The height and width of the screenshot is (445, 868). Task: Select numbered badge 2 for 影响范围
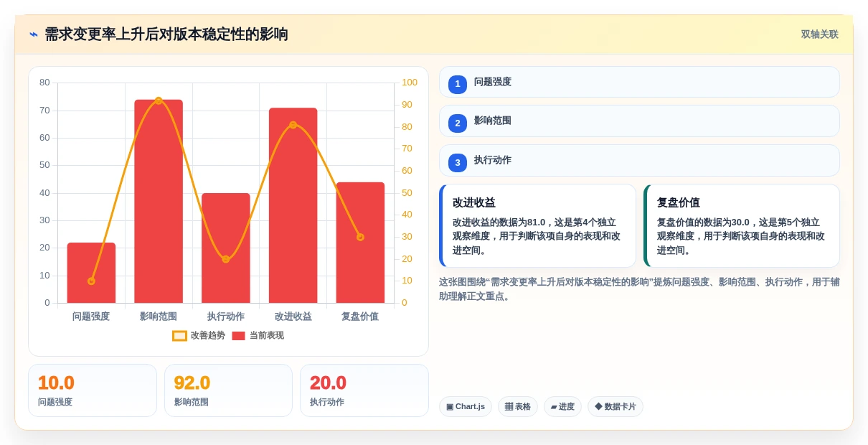(x=458, y=123)
